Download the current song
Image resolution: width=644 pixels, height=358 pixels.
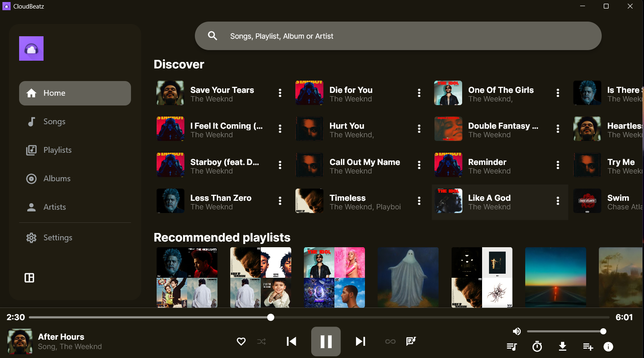[563, 347]
